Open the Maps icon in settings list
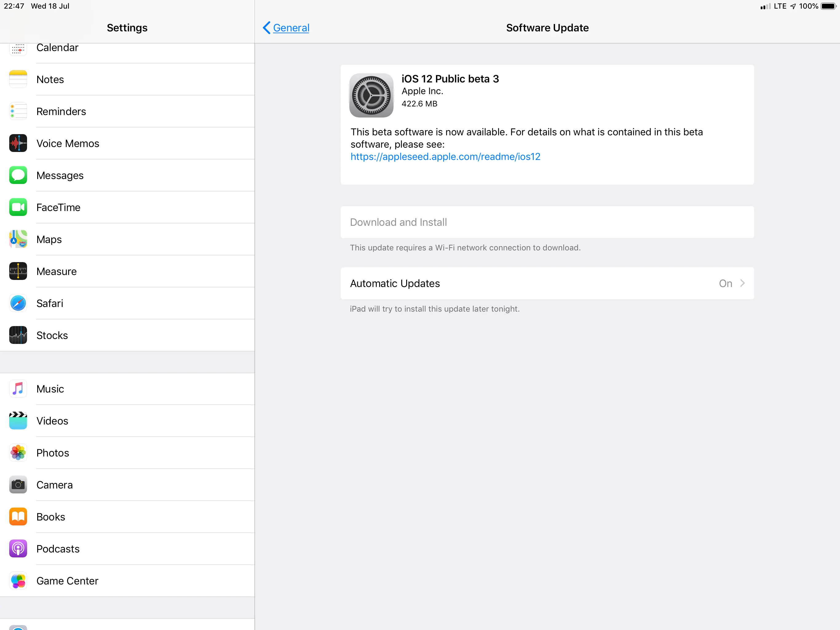The height and width of the screenshot is (630, 840). tap(18, 239)
